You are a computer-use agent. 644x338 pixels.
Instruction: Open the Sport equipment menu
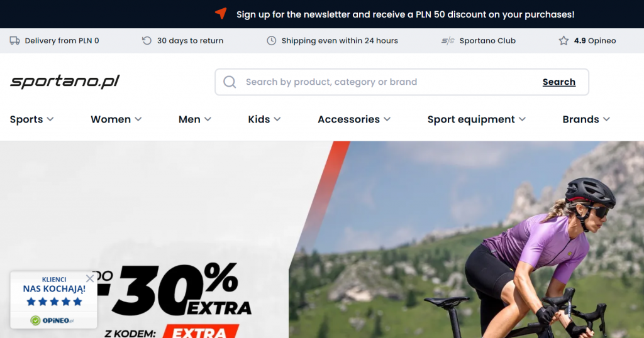click(x=477, y=119)
